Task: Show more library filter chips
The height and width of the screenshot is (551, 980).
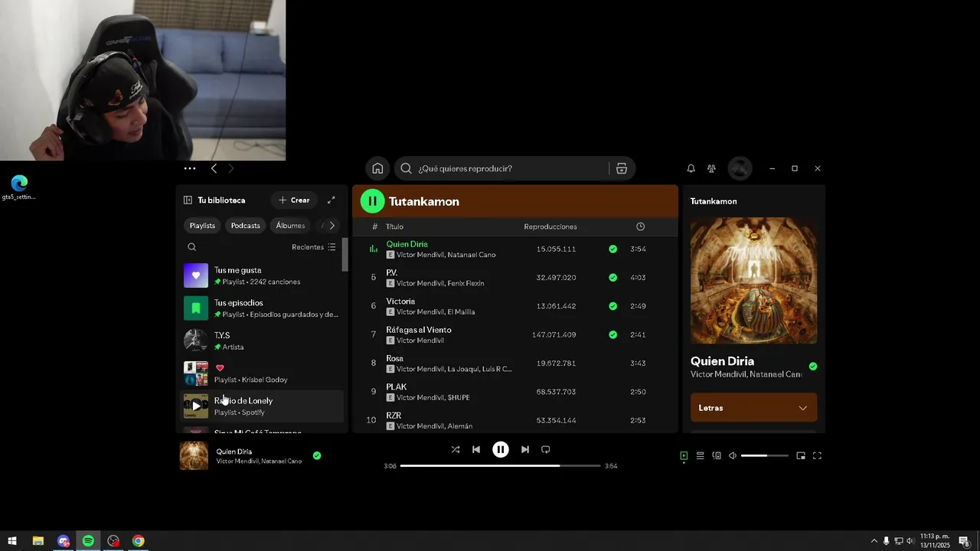Action: click(x=332, y=226)
